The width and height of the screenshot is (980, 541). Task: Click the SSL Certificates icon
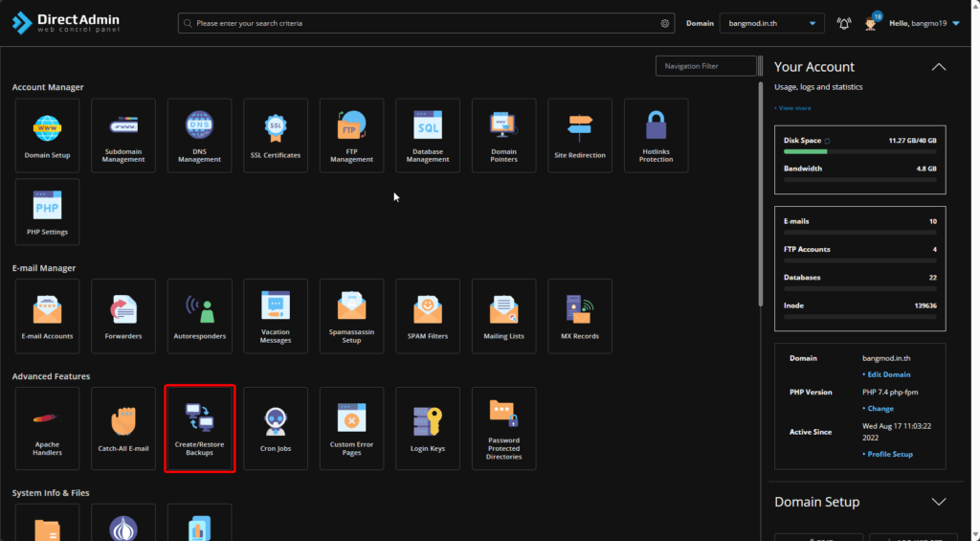click(x=276, y=135)
